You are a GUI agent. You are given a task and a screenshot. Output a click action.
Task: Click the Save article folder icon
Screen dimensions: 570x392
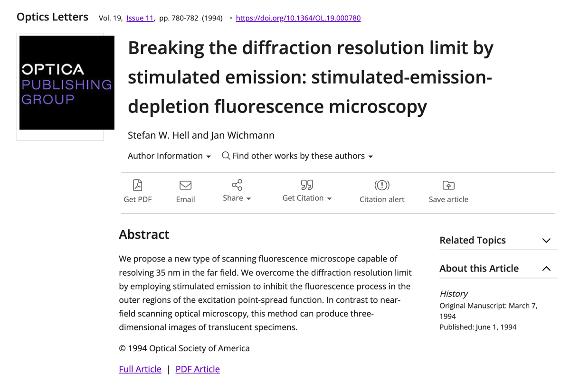point(448,185)
